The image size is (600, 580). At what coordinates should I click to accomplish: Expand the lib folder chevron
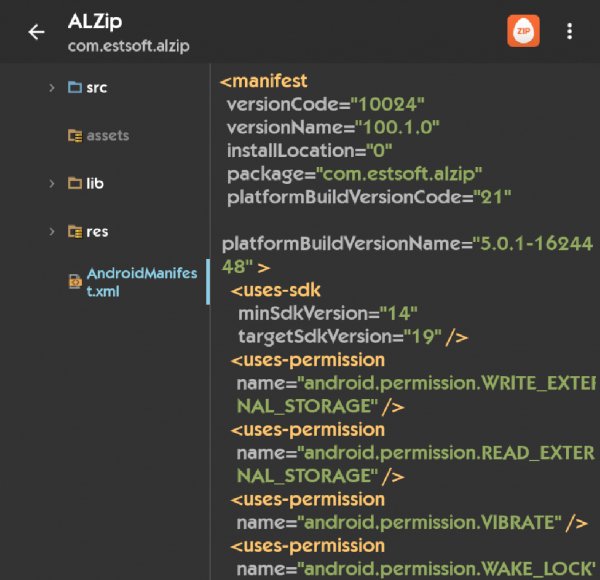(x=52, y=184)
